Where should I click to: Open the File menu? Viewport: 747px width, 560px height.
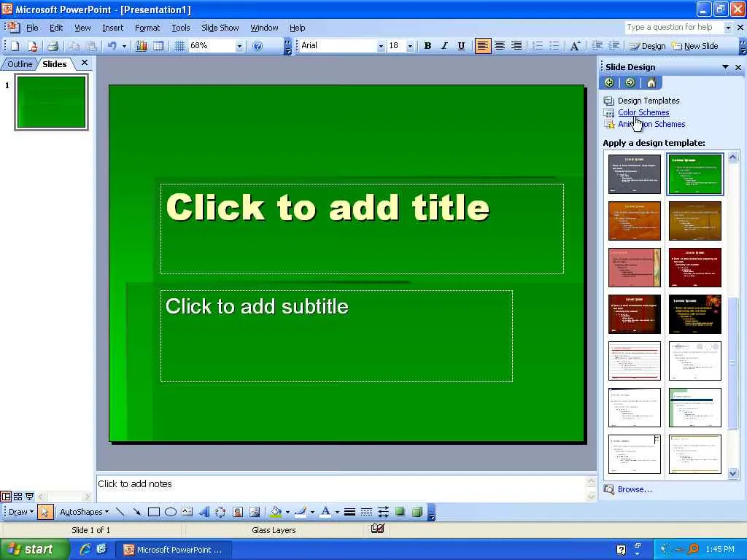[32, 28]
